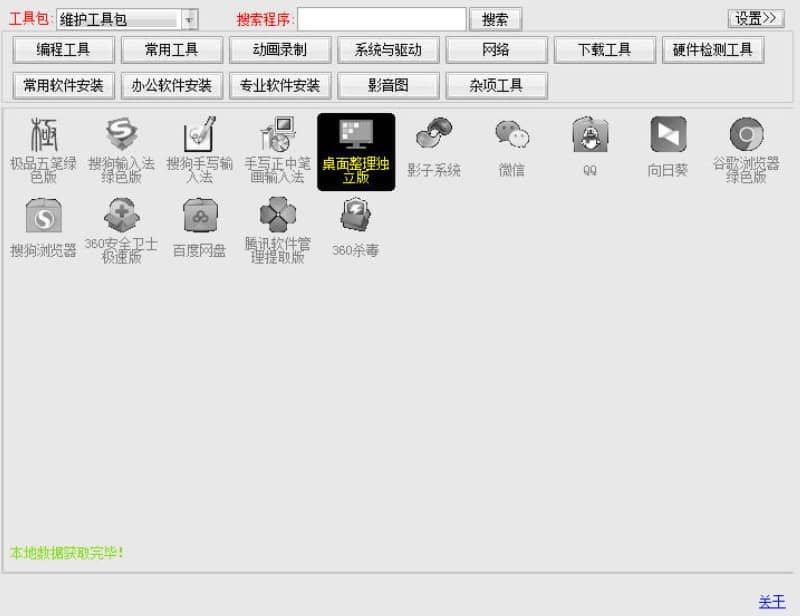This screenshot has height=616, width=800.
Task: Select 杂项工具 category
Action: click(496, 86)
